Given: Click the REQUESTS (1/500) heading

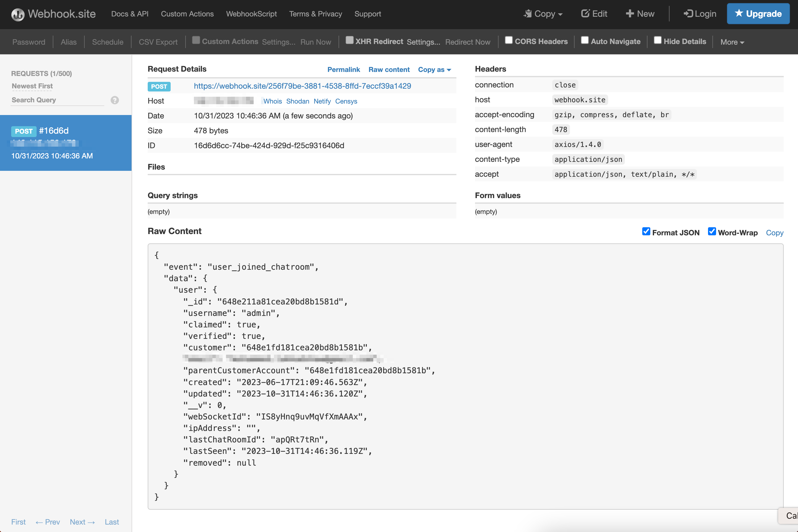Looking at the screenshot, I should (42, 73).
